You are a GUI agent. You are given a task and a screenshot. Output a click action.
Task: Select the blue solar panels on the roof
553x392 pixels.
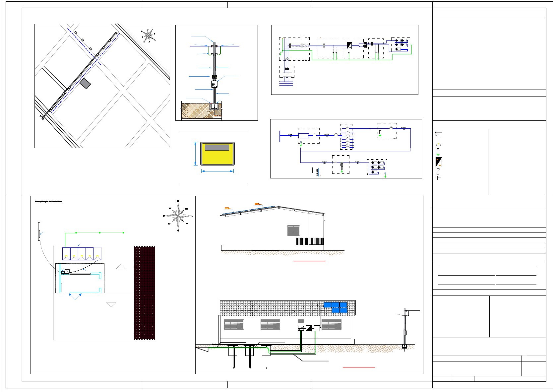(x=335, y=307)
